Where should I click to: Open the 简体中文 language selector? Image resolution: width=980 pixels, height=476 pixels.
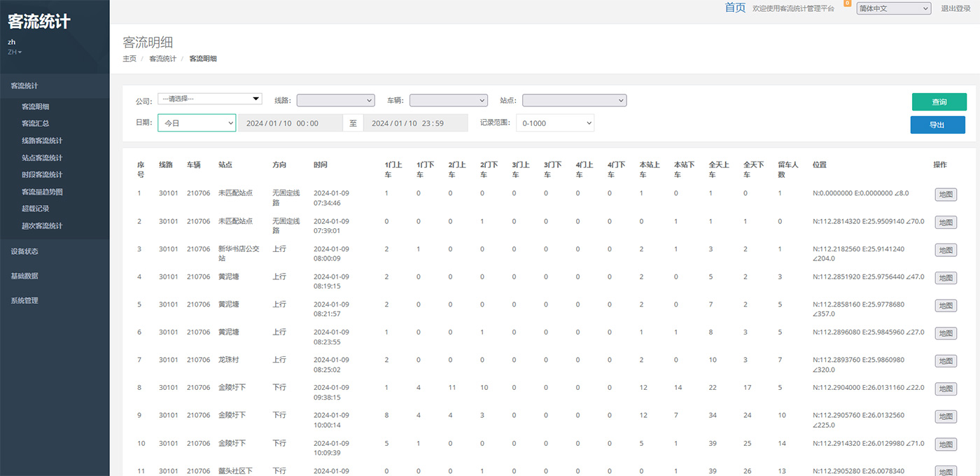click(x=893, y=8)
